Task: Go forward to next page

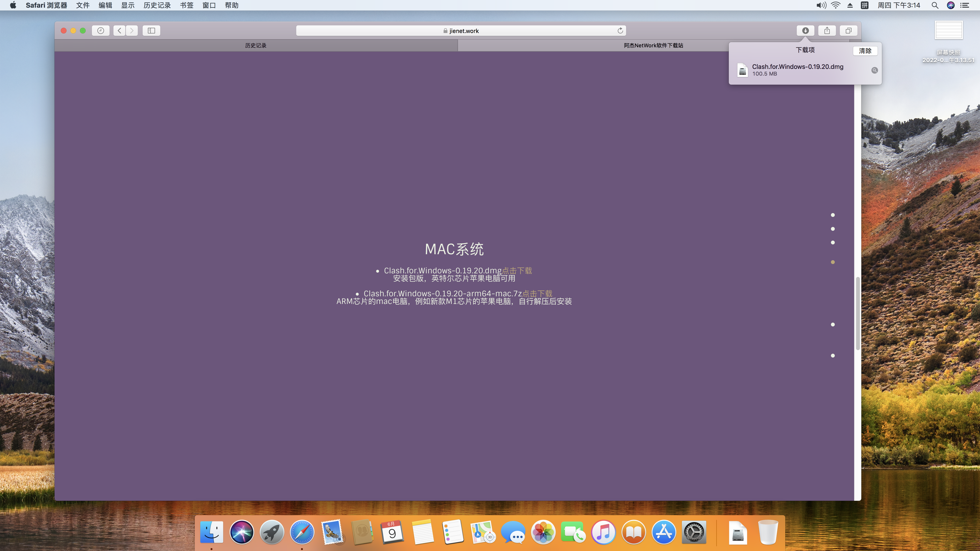Action: coord(132,30)
